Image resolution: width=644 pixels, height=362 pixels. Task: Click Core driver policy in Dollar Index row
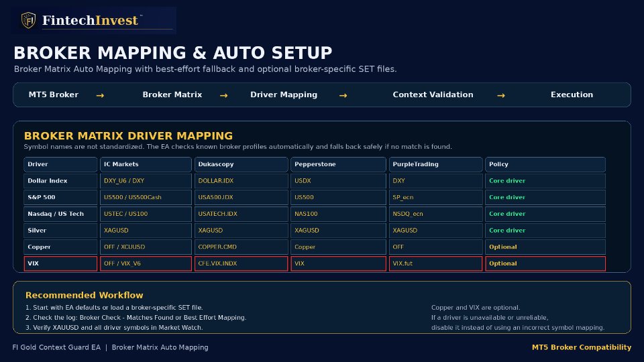tap(545, 181)
